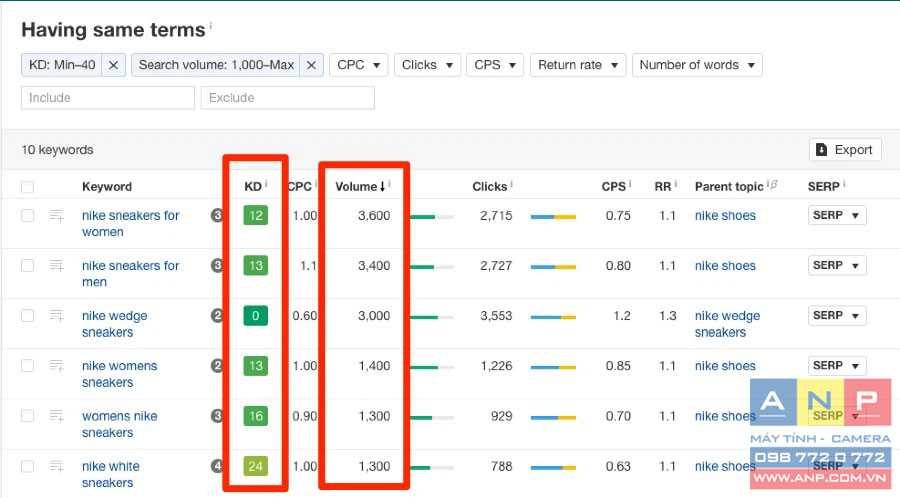Open the Clicks filter dropdown
Image resolution: width=900 pixels, height=498 pixels.
427,65
